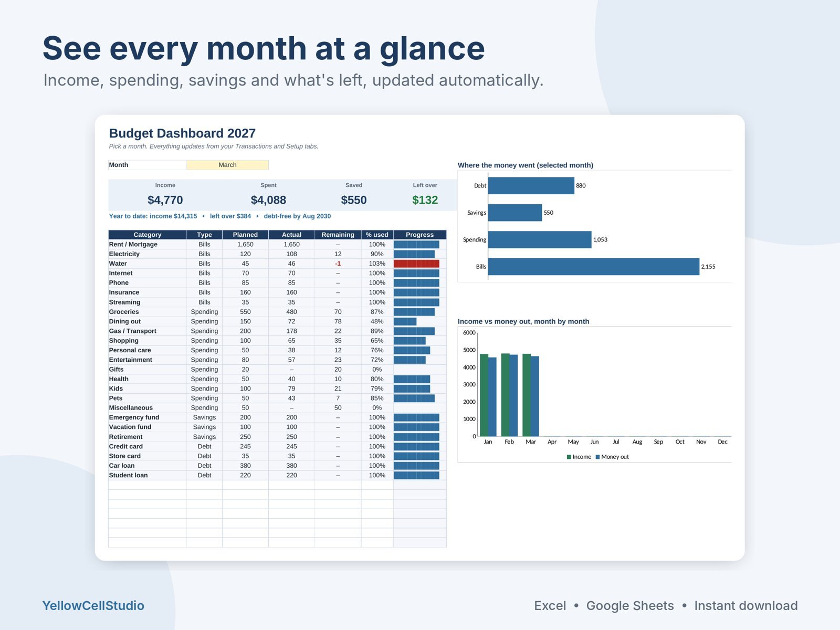Viewport: 840px width, 630px height.
Task: Click the Debt bar labeled 880
Action: 531,186
